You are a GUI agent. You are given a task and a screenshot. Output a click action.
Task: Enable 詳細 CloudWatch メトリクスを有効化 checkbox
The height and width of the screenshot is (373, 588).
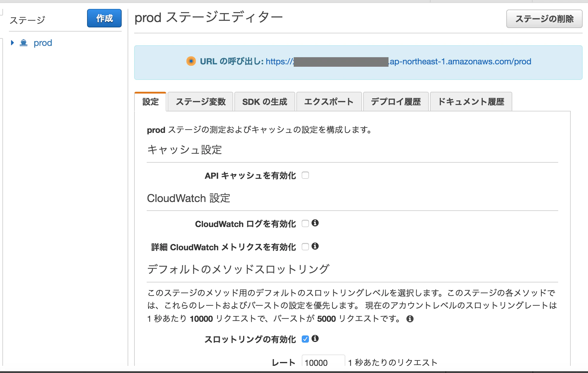pyautogui.click(x=305, y=247)
